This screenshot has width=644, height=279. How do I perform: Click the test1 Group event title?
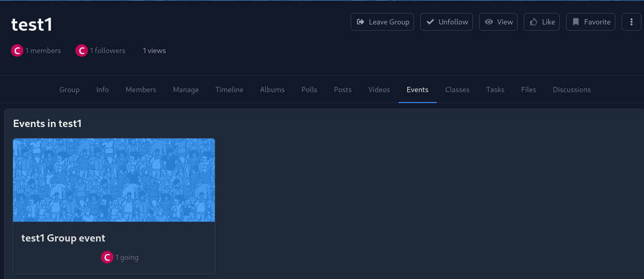pyautogui.click(x=63, y=238)
